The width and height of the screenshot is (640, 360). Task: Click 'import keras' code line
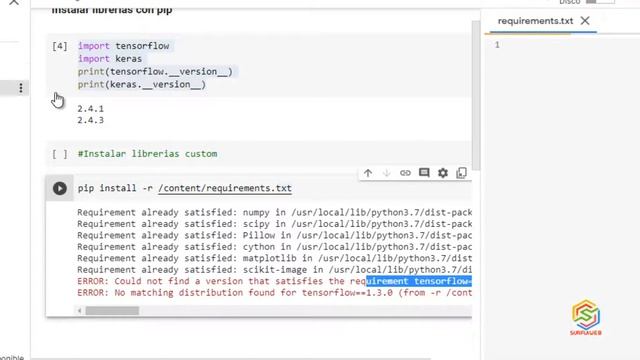110,59
